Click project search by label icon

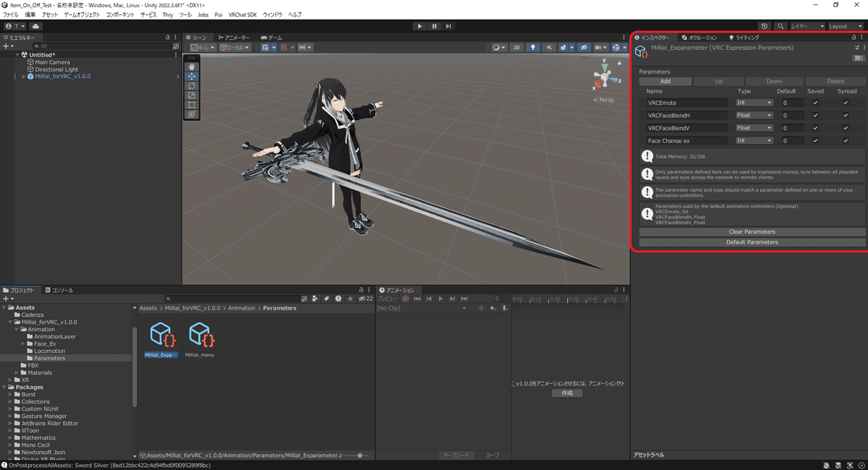[x=327, y=298]
